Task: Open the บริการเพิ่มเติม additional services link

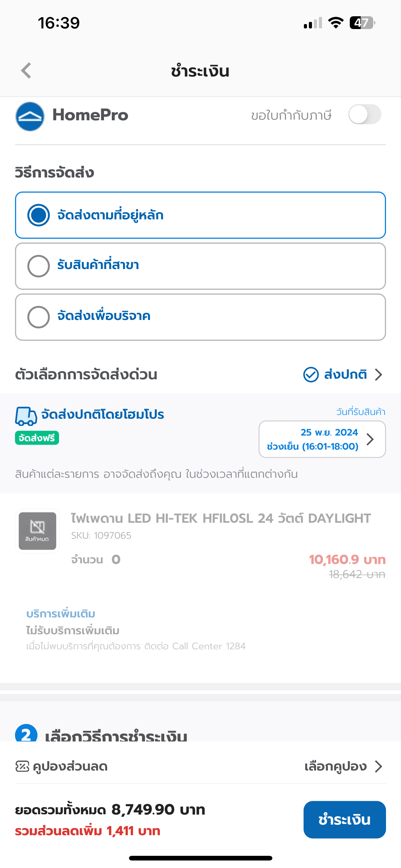Action: (x=61, y=614)
